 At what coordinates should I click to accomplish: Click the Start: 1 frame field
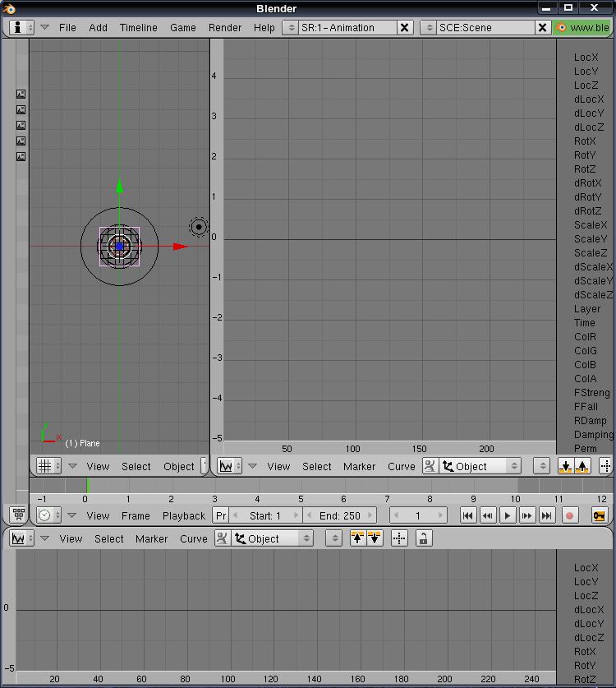point(265,515)
